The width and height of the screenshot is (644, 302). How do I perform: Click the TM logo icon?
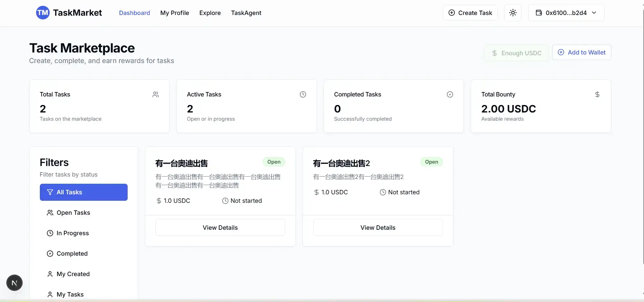tap(43, 13)
